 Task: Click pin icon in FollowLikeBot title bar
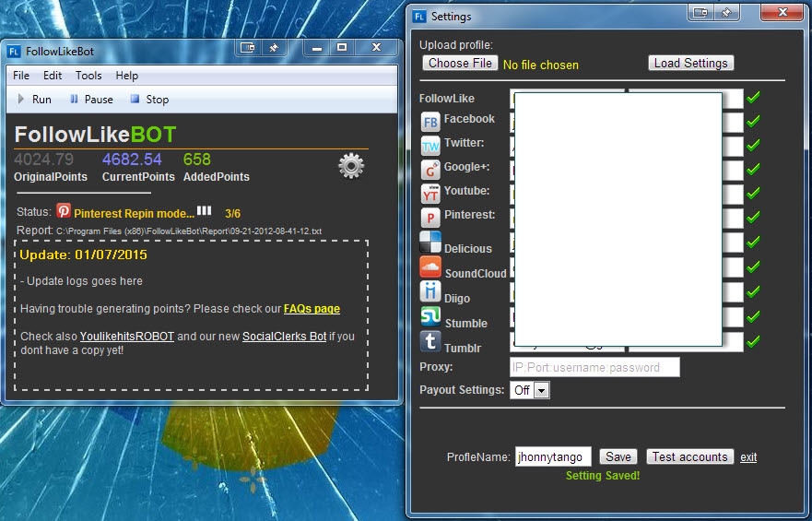coord(274,48)
